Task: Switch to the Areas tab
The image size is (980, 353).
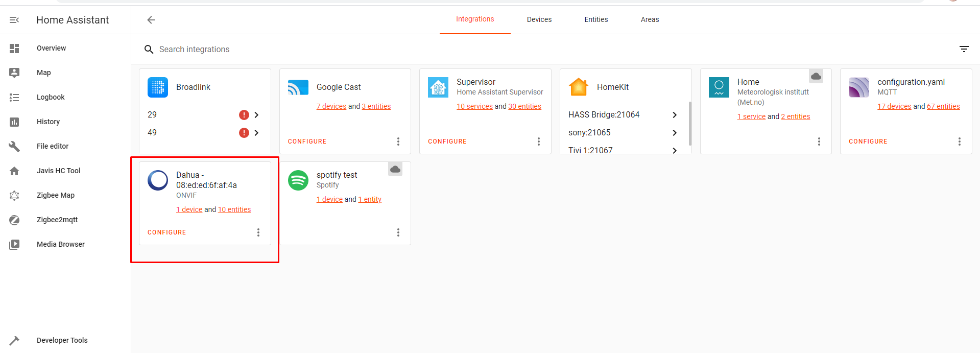Action: pos(650,19)
